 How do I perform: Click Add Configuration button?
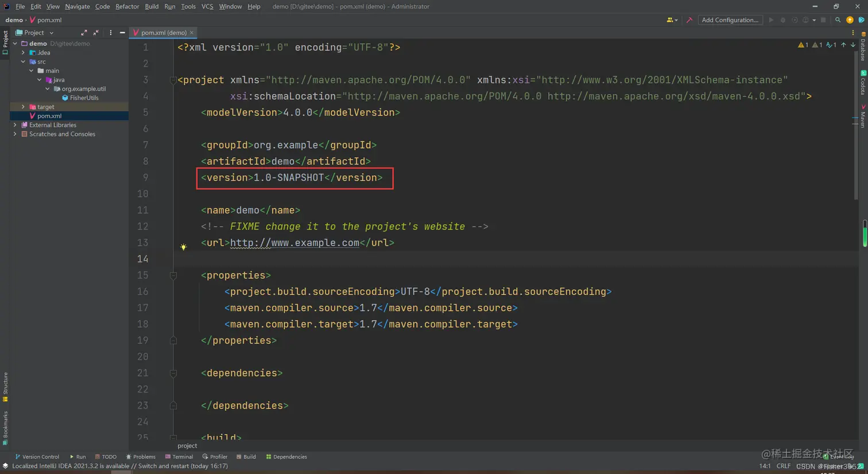coord(730,20)
